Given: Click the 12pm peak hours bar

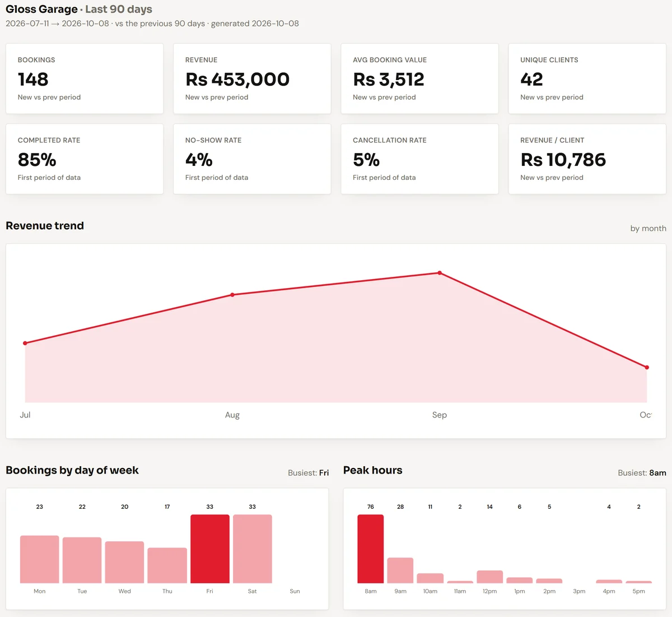Looking at the screenshot, I should [490, 577].
